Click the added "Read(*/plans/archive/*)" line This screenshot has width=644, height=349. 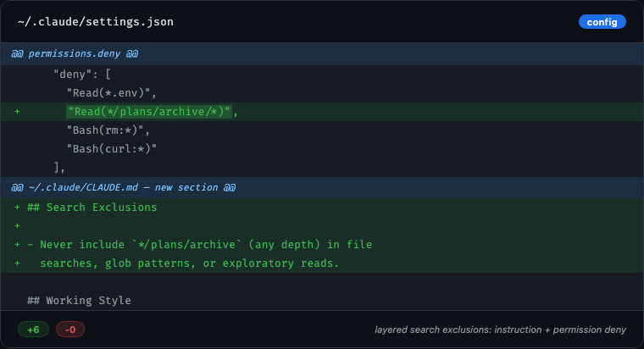(322, 112)
